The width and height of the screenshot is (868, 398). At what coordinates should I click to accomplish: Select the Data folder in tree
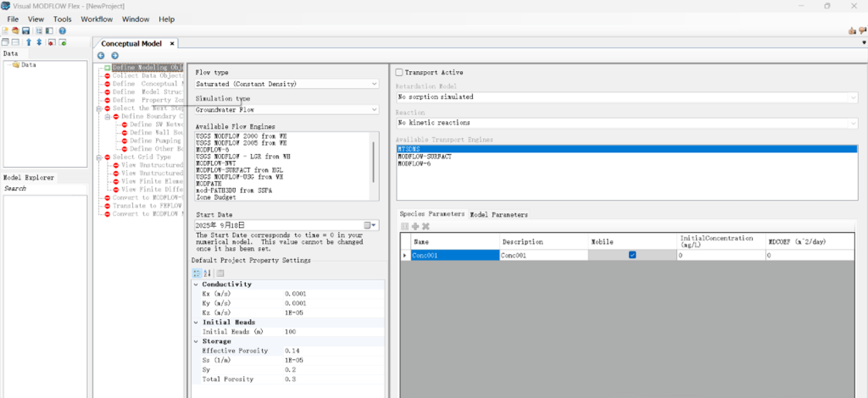(x=28, y=64)
